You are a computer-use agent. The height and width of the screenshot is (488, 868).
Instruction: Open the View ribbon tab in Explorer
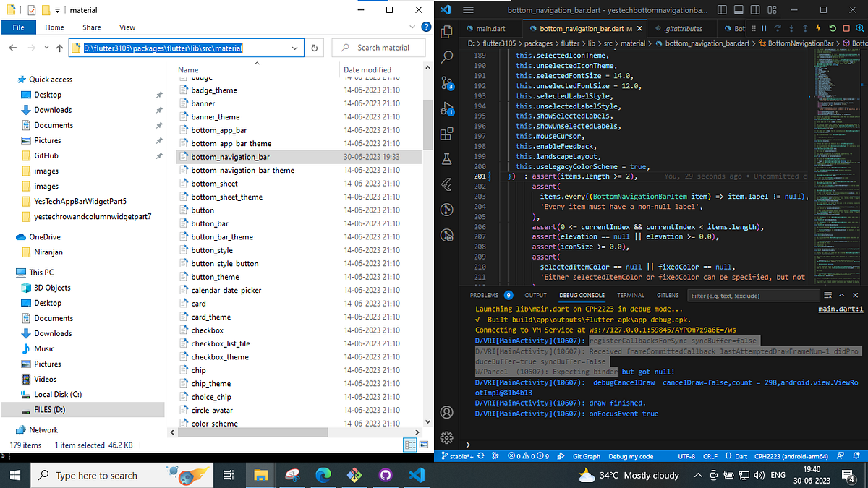point(127,27)
